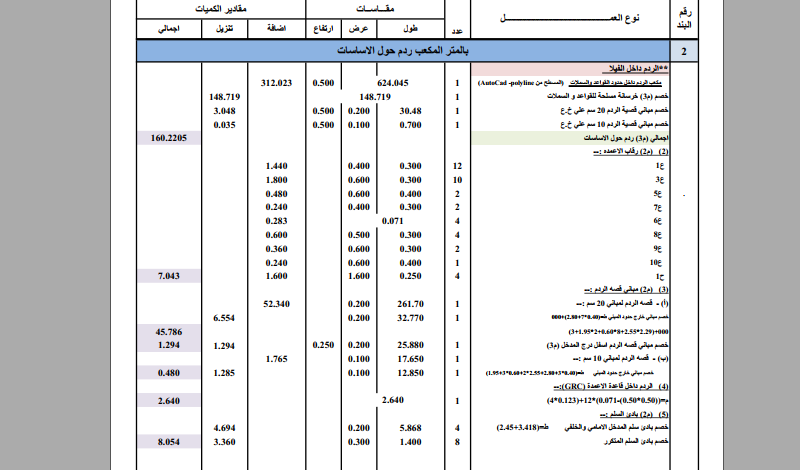
Task: Select the highlighted total 7.043
Action: pos(169,276)
